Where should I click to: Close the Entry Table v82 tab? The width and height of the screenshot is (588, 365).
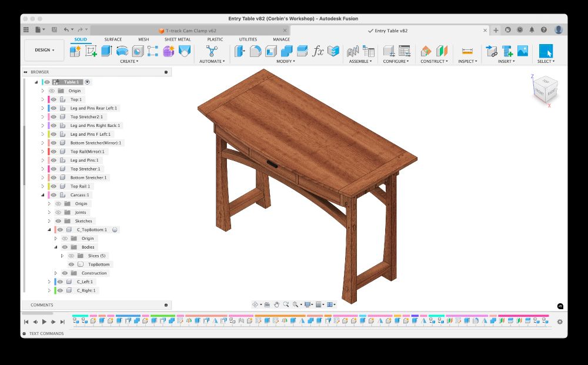click(x=485, y=31)
